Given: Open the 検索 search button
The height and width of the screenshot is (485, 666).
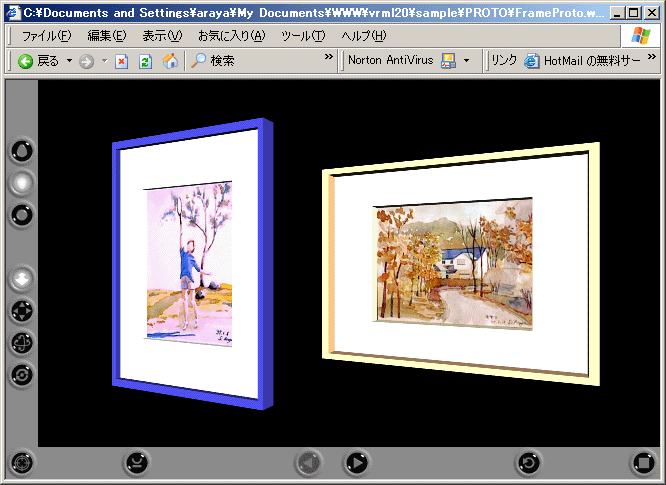Looking at the screenshot, I should [x=213, y=61].
